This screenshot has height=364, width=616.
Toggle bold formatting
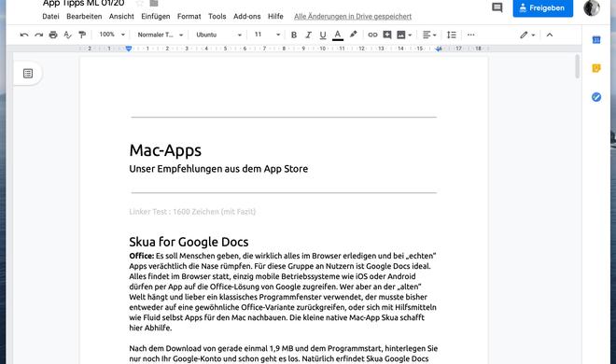294,35
